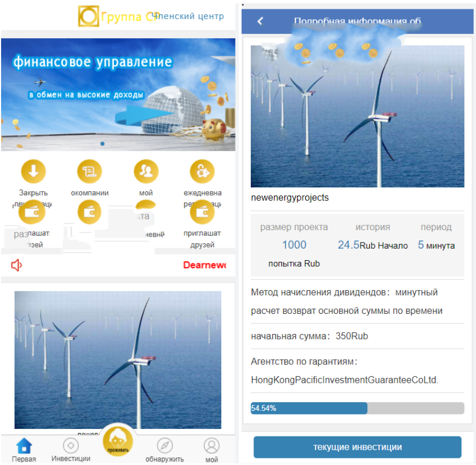Open the ежедневна daily reward icon
476x465 pixels.
point(202,171)
